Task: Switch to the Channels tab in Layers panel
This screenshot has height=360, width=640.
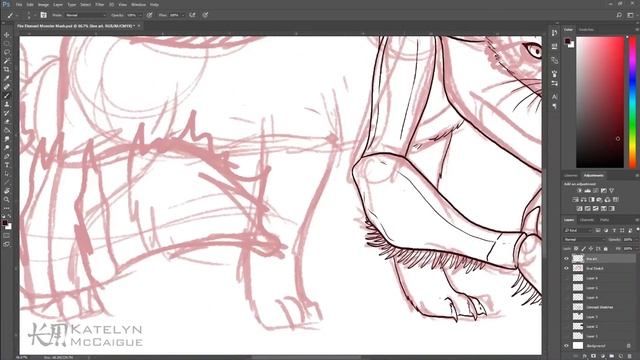Action: click(587, 220)
